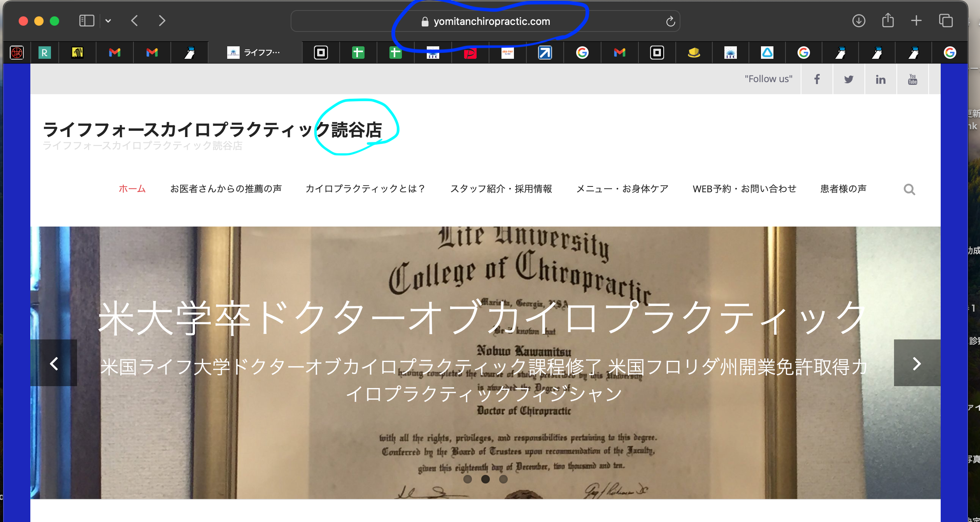The height and width of the screenshot is (522, 980).
Task: Open the Twitter follow icon
Action: coord(849,79)
